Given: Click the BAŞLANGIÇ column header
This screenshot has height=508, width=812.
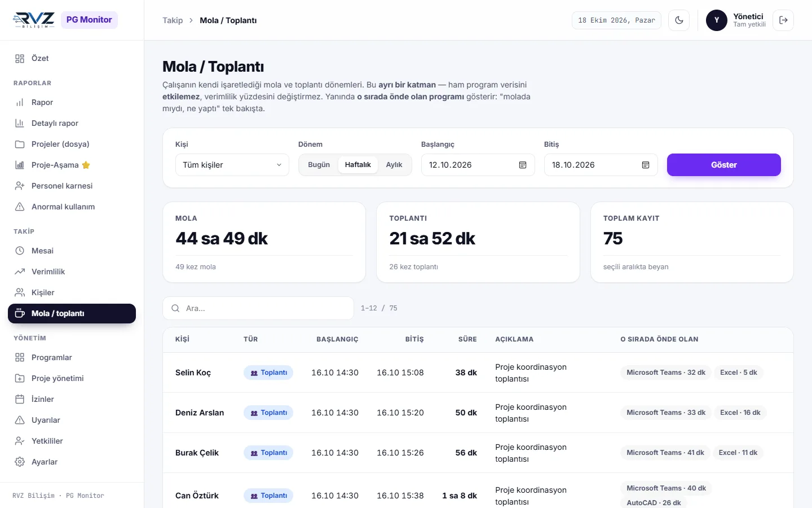Looking at the screenshot, I should pos(337,339).
